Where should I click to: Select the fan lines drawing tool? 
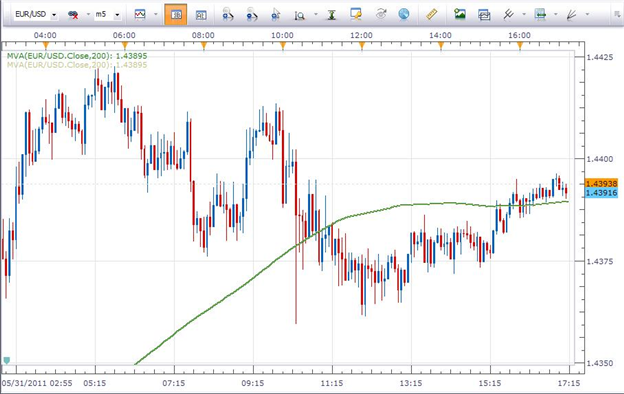point(571,15)
